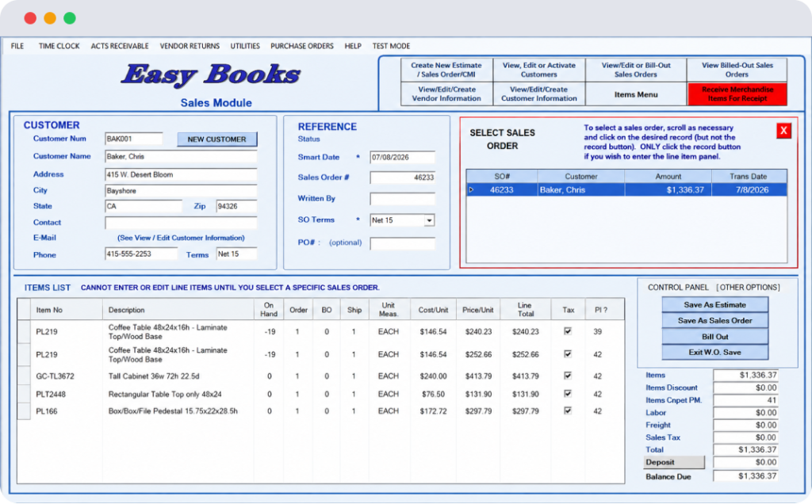Select row button for GC-TL3672 line
This screenshot has height=504, width=812.
tap(24, 376)
